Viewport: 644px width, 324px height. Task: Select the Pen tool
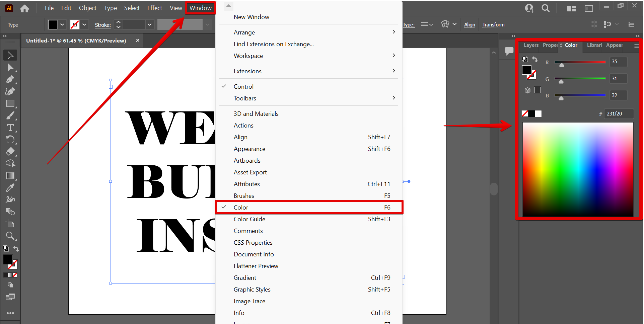(x=10, y=80)
